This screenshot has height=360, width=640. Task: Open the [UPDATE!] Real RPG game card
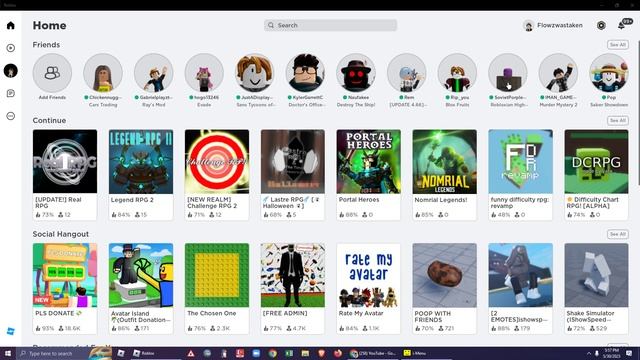coord(65,175)
